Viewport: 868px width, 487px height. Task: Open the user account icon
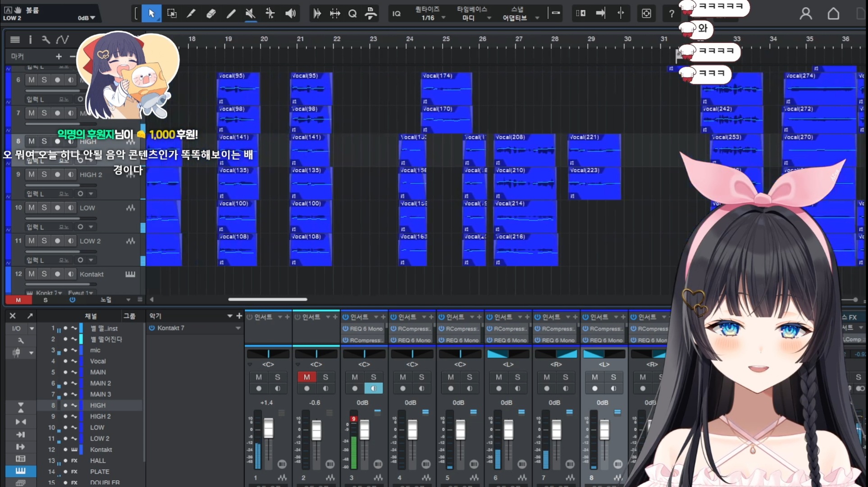(806, 14)
